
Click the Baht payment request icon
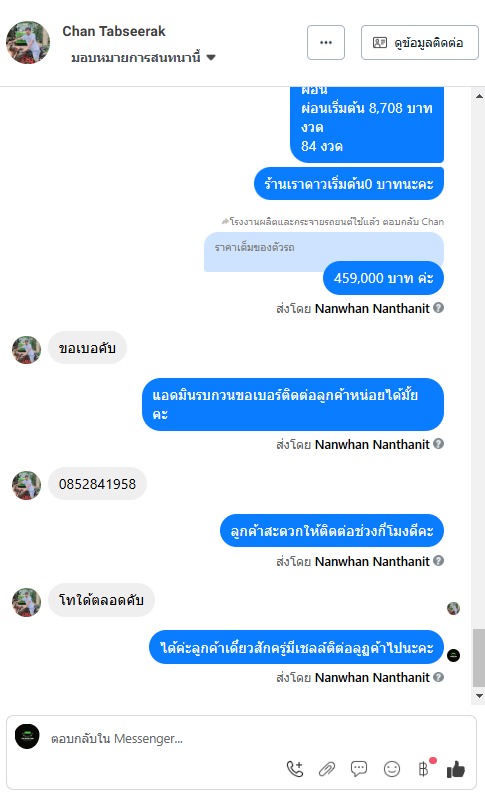pyautogui.click(x=424, y=769)
